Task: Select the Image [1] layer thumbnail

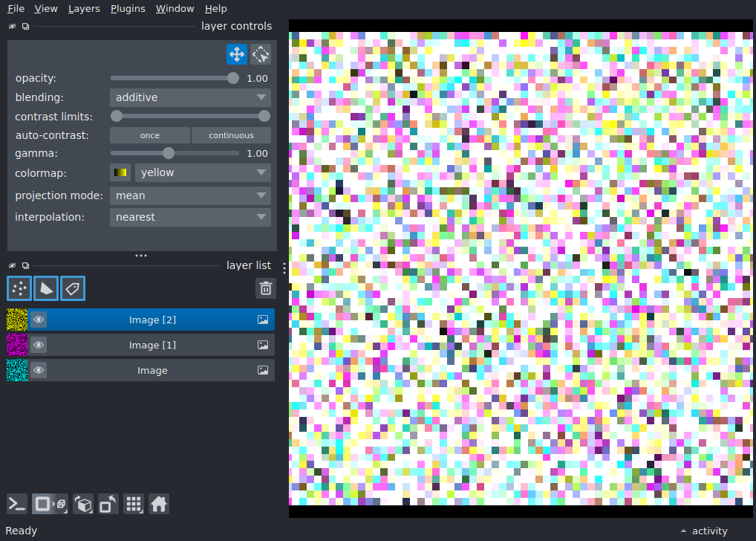Action: 17,345
